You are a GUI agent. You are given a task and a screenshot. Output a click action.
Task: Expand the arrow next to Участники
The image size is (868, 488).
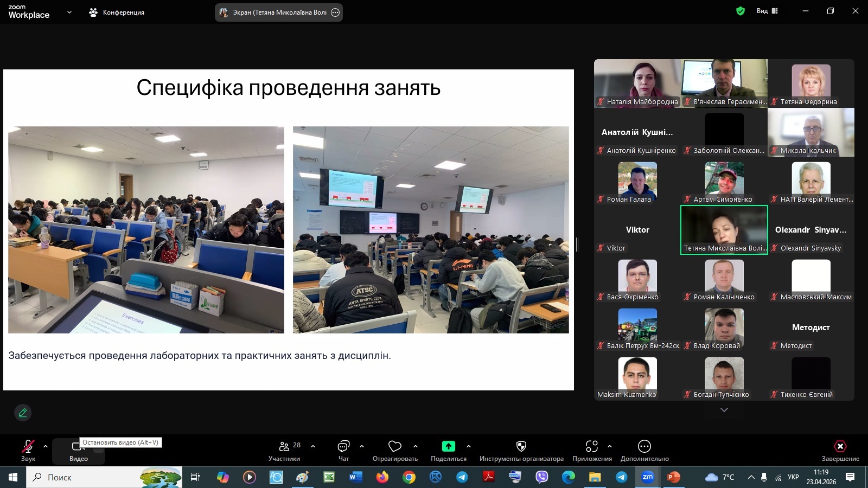[313, 446]
